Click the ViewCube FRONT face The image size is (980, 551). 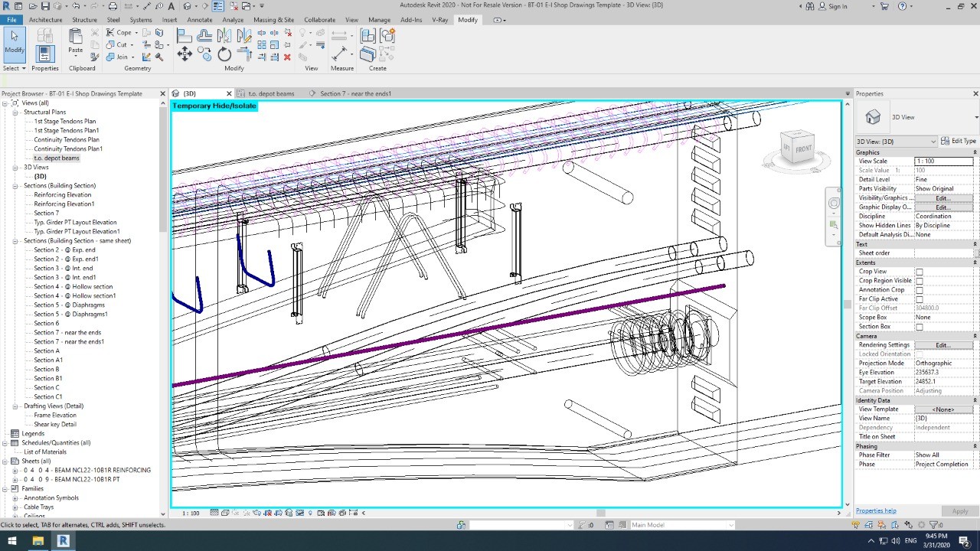(802, 148)
